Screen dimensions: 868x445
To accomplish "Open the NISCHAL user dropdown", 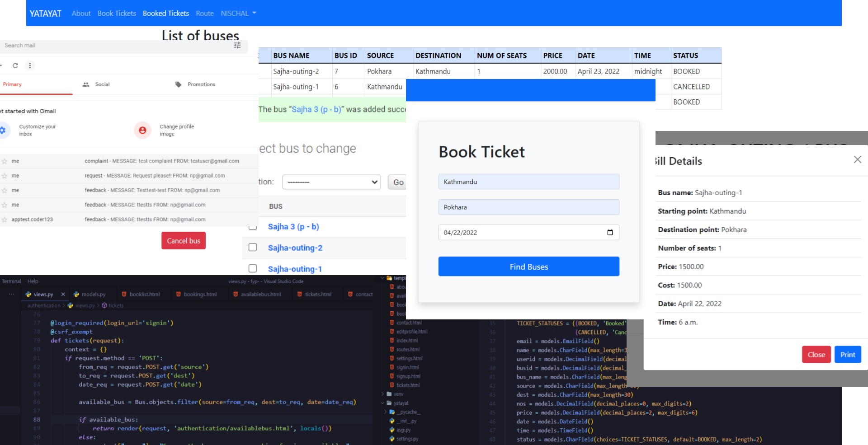I will point(238,13).
